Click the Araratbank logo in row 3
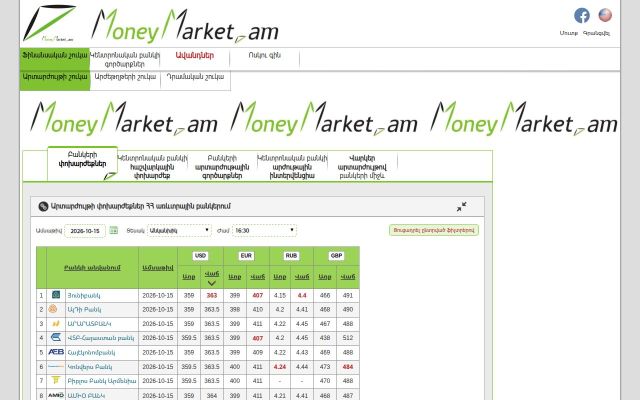 coord(56,323)
